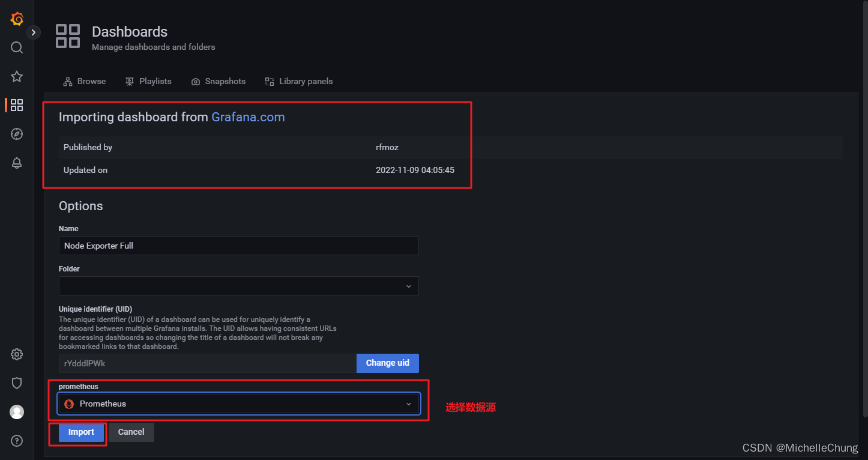Click Manage dashboards and folders subtitle
This screenshot has width=868, height=460.
coord(153,47)
